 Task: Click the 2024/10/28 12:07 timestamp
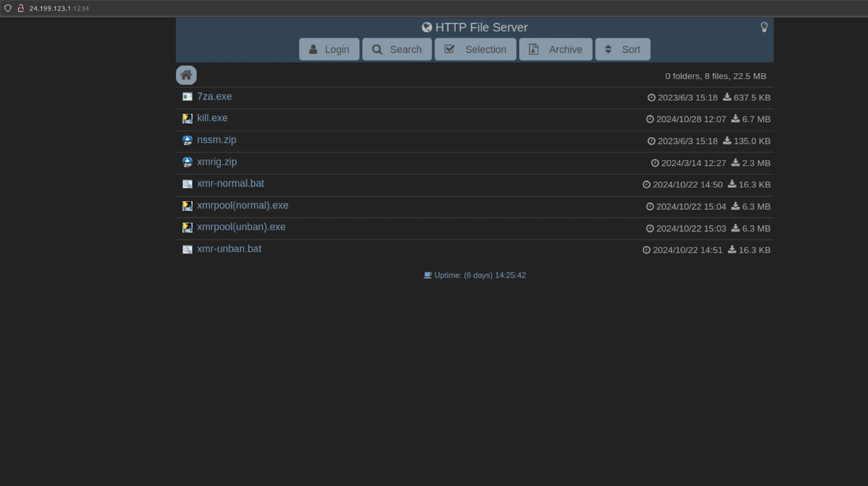[x=691, y=119]
